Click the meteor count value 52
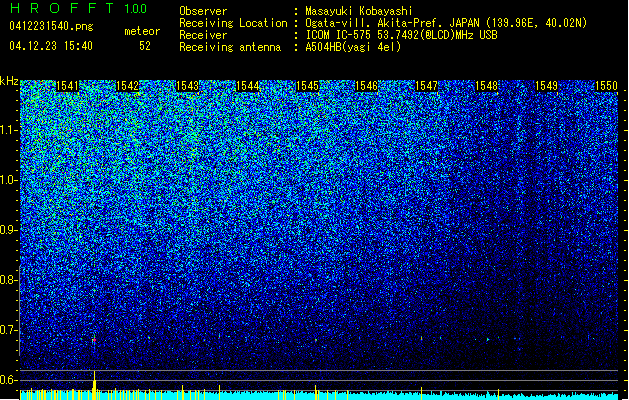629x400 pixels. point(145,46)
